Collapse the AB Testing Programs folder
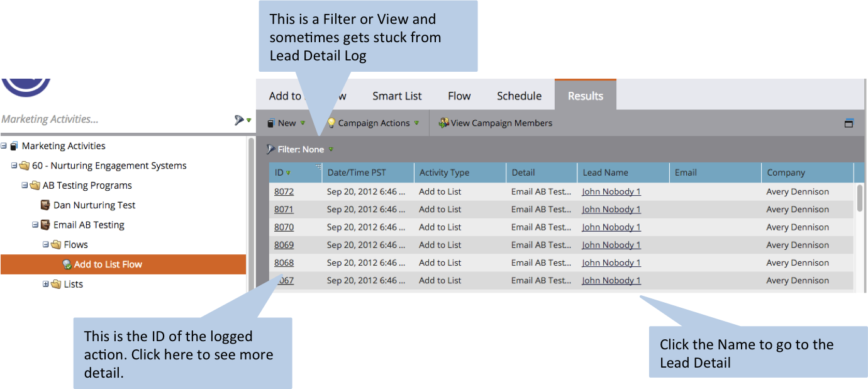This screenshot has width=868, height=389. pos(25,186)
